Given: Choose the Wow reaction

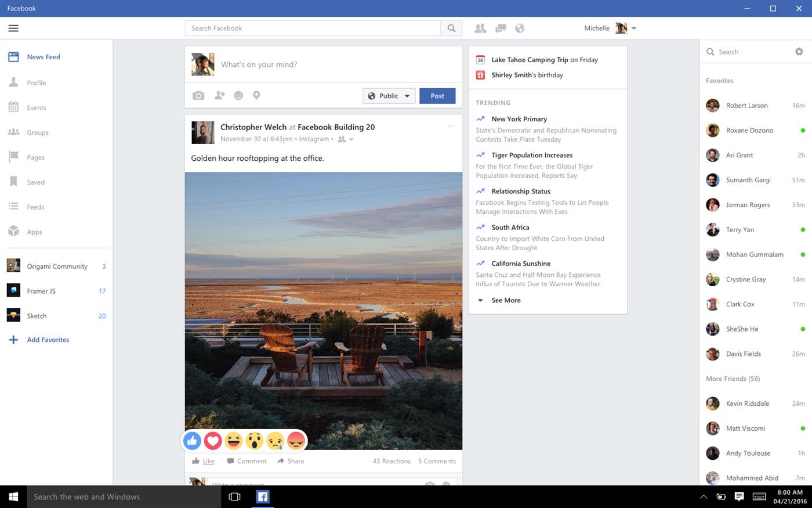Looking at the screenshot, I should pos(255,441).
